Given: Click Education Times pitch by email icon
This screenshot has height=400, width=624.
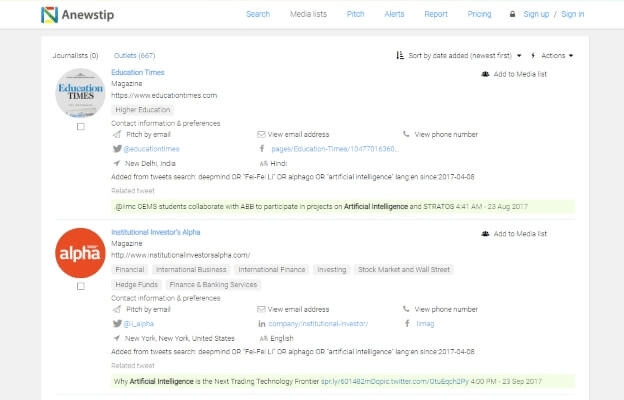Looking at the screenshot, I should pos(117,135).
